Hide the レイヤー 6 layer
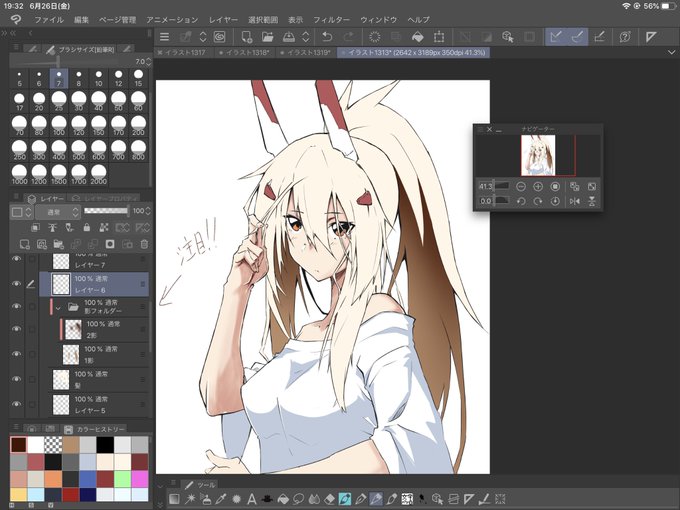The height and width of the screenshot is (510, 680). tap(16, 284)
